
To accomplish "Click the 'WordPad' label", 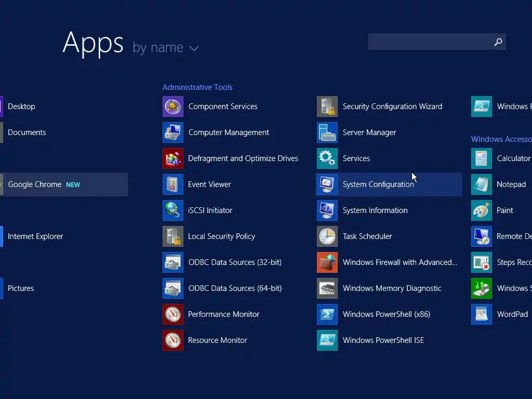I will coord(512,314).
